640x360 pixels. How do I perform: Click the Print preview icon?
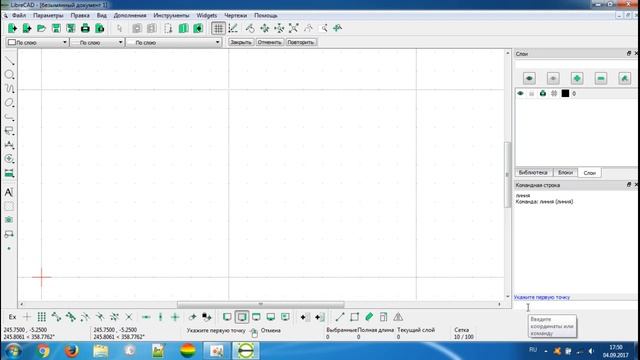tap(100, 28)
